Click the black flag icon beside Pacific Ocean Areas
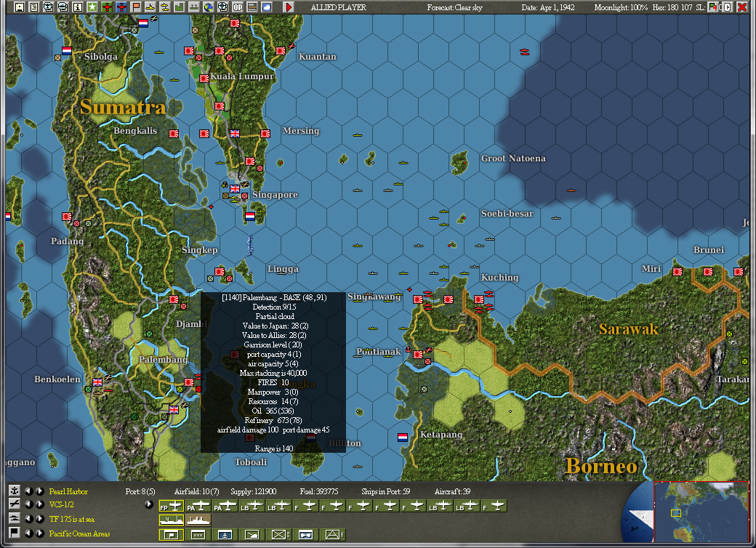This screenshot has width=756, height=548. 15,533
